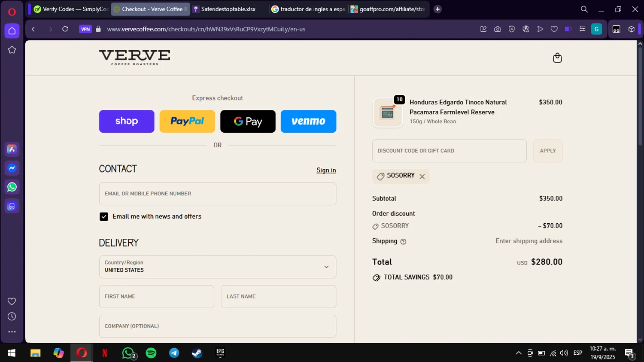
Task: Expand the Country/Region dropdown
Action: 218,267
